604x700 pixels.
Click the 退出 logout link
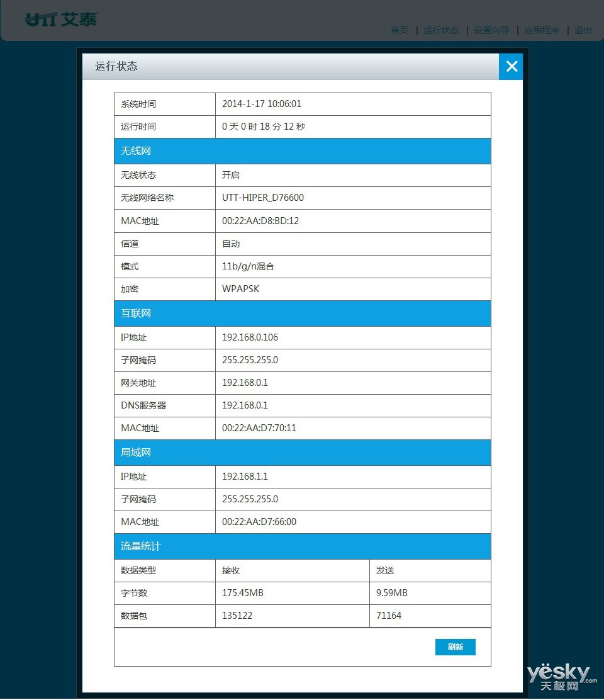[x=583, y=30]
